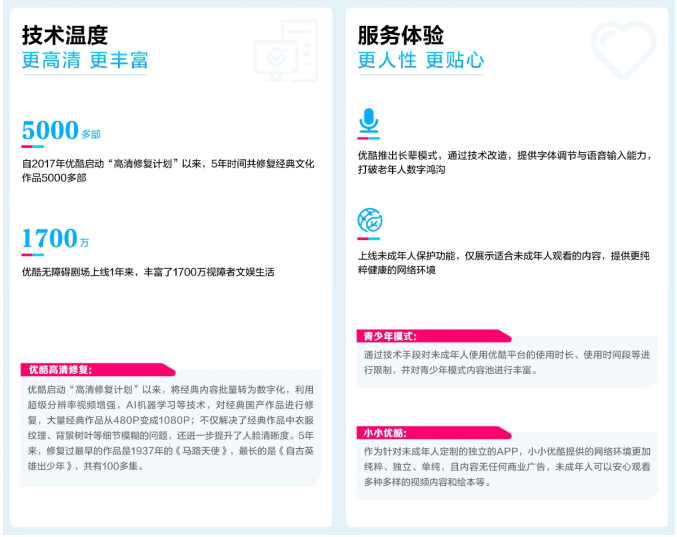Click the 小小优酷 standalone APP description box
The width and height of the screenshot is (677, 537).
pos(507,466)
